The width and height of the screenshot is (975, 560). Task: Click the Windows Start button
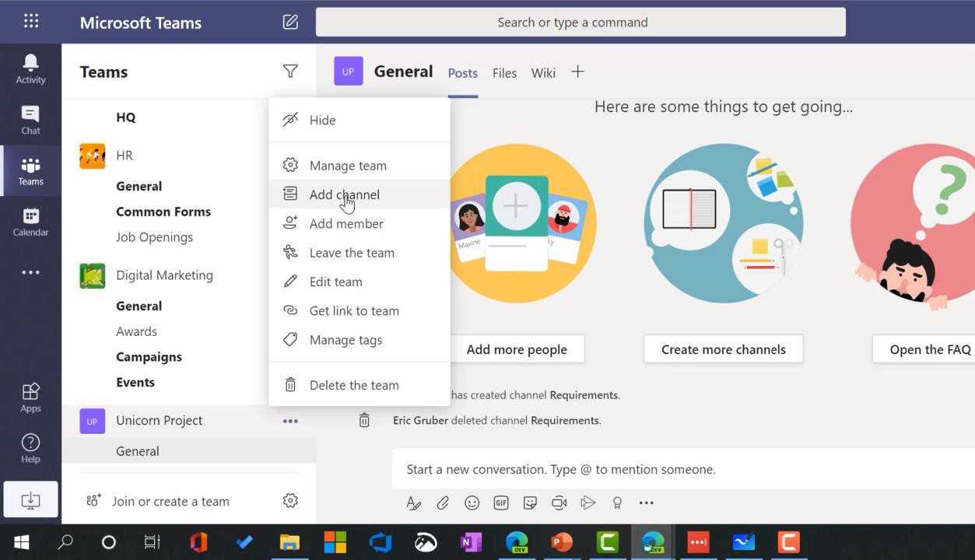point(22,542)
